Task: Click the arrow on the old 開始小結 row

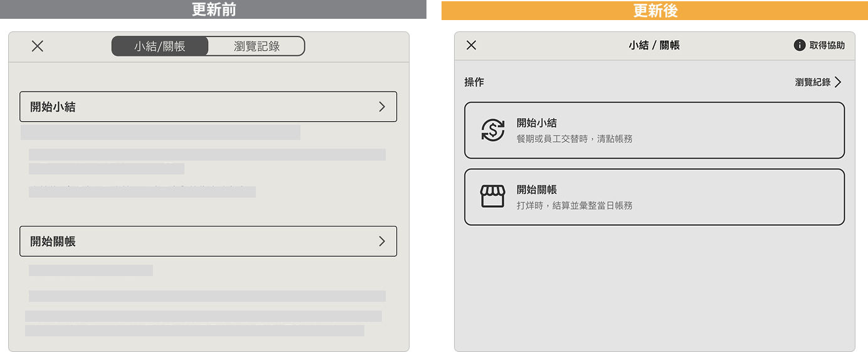Action: click(382, 107)
